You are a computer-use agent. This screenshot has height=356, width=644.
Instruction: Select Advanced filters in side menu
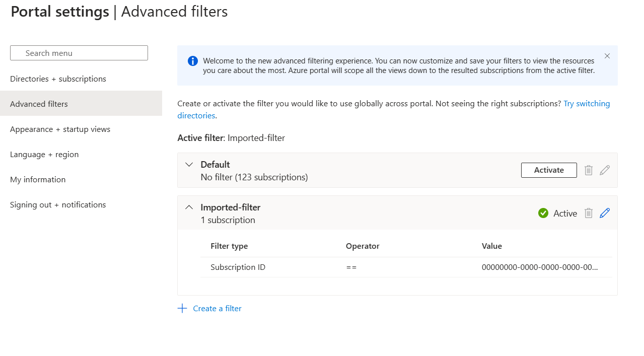pos(81,104)
